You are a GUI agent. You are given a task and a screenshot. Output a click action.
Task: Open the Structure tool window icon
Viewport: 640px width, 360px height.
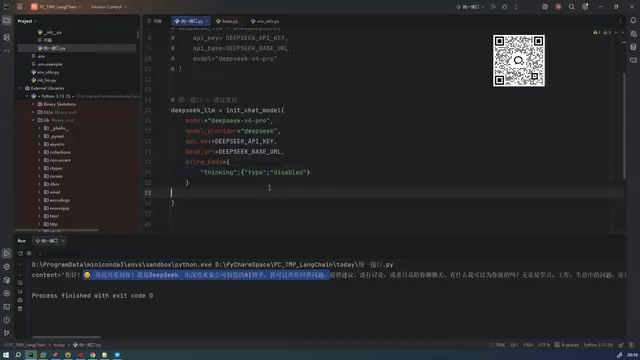coord(7,37)
